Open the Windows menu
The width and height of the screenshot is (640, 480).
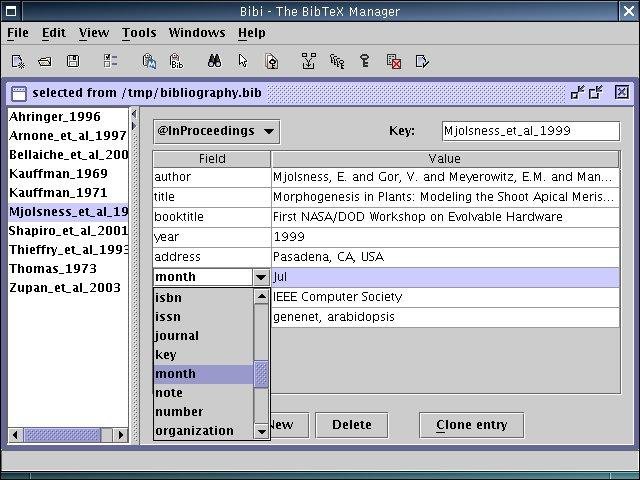(x=197, y=33)
